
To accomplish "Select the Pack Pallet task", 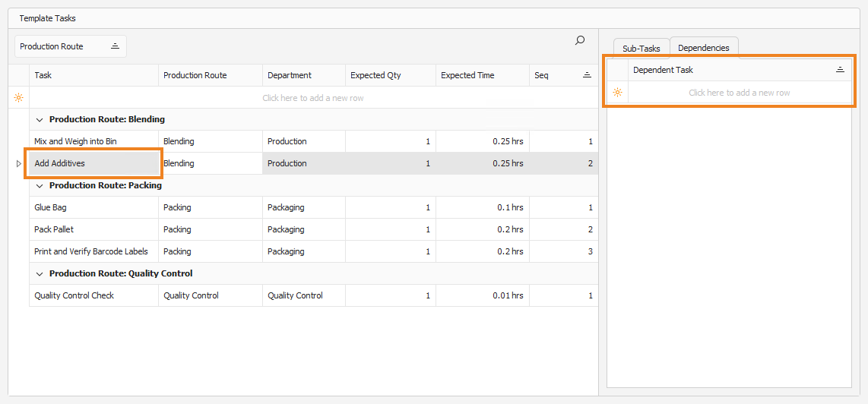I will point(93,229).
